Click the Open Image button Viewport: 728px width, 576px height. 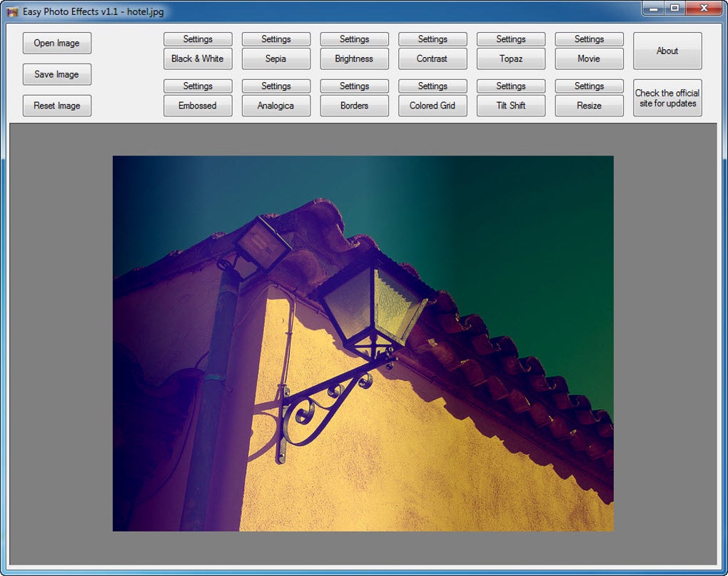(x=57, y=43)
